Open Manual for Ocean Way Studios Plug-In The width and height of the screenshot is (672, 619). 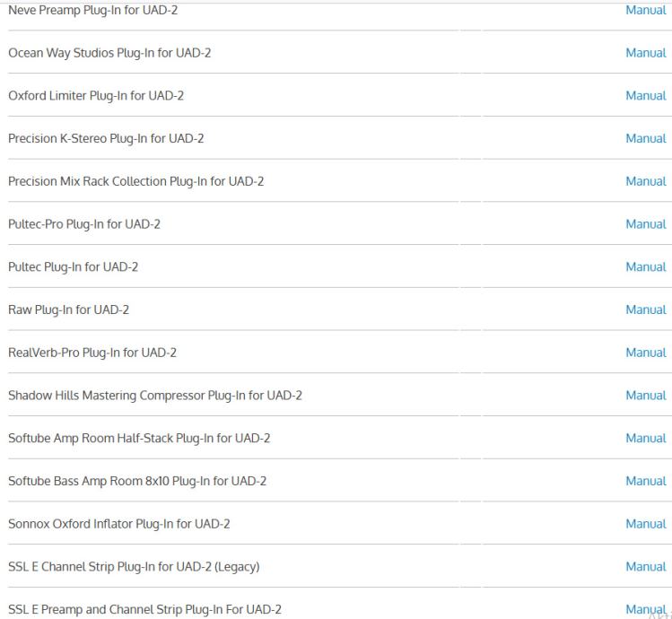coord(646,53)
